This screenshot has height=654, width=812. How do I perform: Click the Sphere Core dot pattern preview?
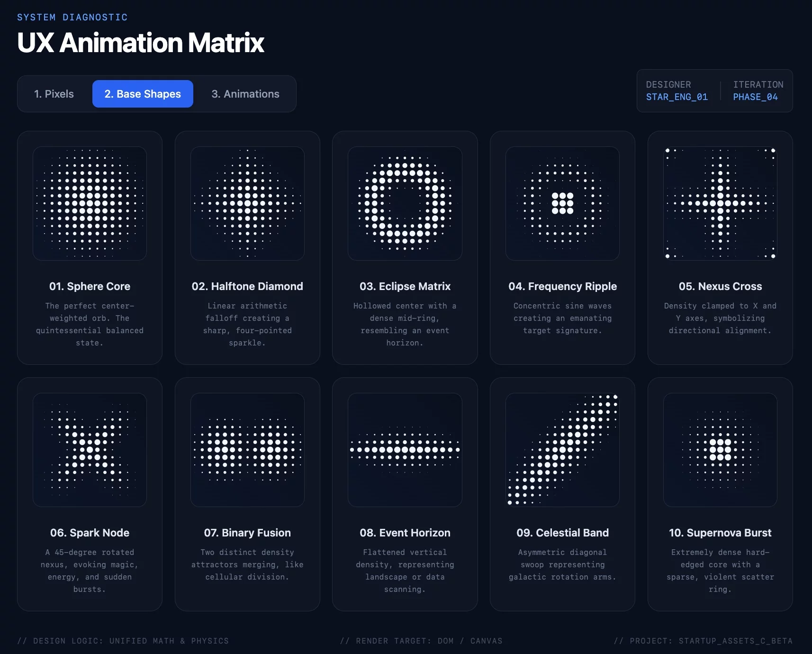(x=90, y=203)
